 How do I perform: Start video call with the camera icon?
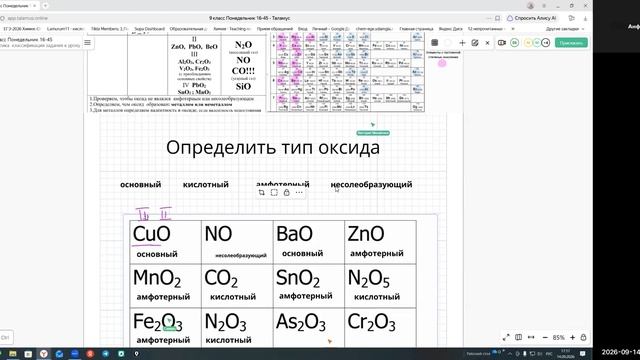pos(502,42)
